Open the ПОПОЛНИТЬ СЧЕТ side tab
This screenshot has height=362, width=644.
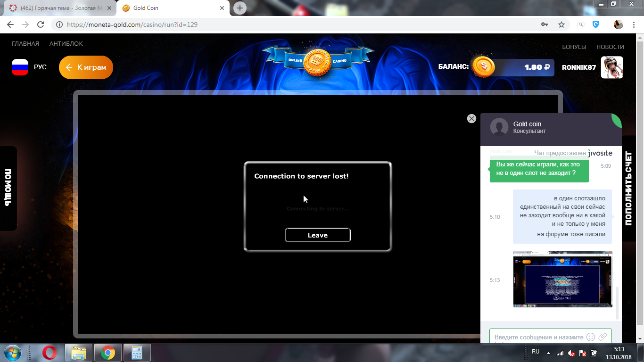628,189
